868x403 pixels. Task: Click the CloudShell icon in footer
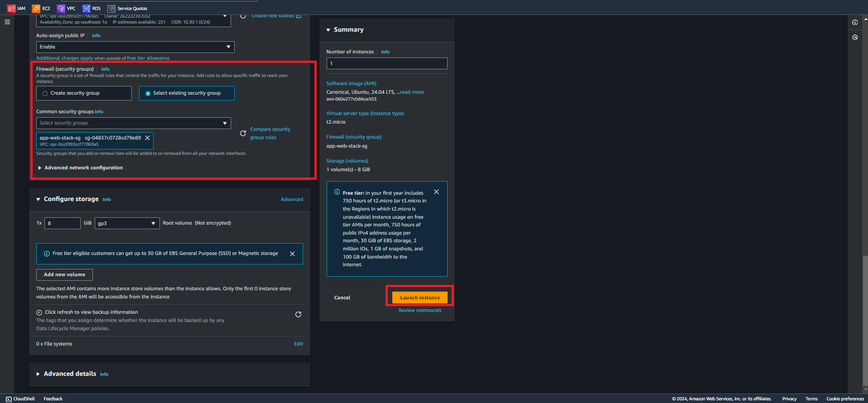pos(9,399)
